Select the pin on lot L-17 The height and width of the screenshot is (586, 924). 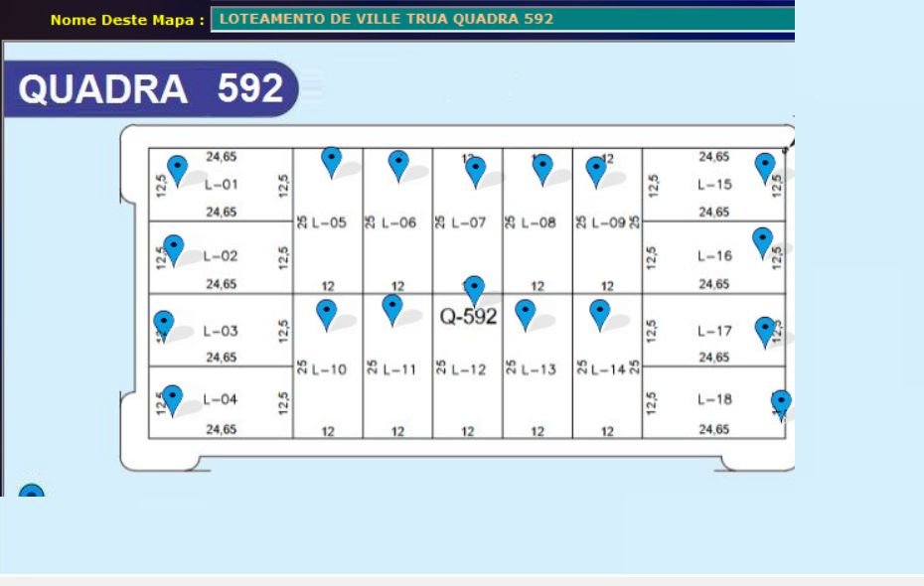coord(764,330)
